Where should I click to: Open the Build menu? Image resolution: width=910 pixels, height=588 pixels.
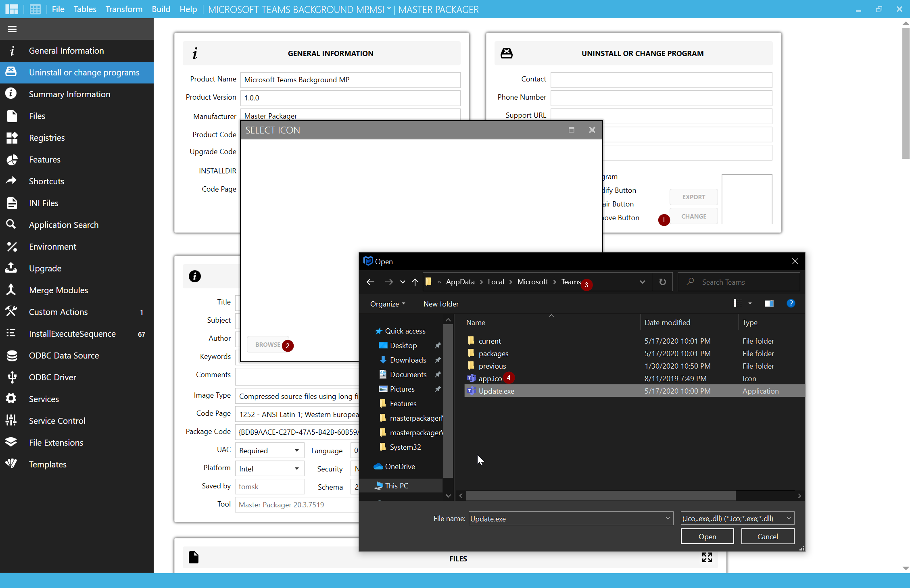tap(161, 9)
